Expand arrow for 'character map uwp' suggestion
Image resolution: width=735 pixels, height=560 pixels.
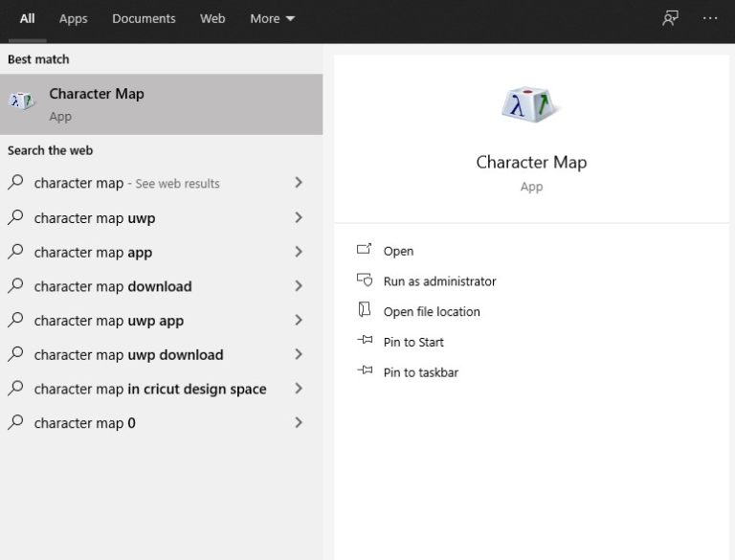[299, 217]
